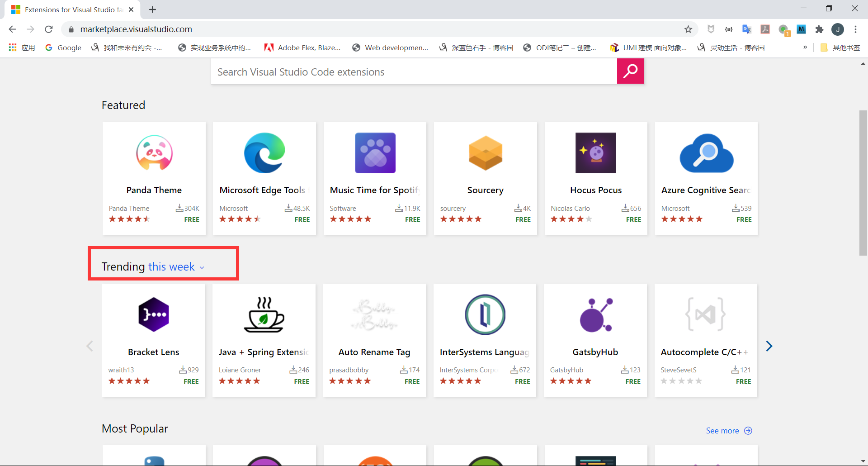Click the SteveSevetS publisher name
868x466 pixels.
(679, 370)
